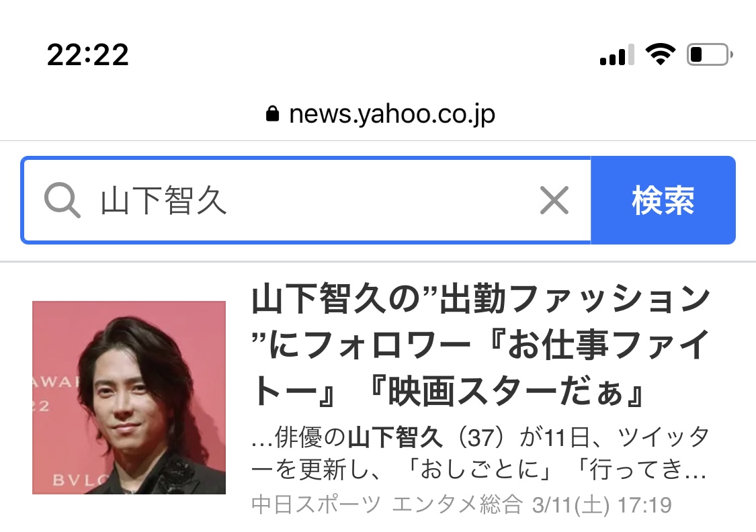Tap the news.yahoo.co.jp address bar

[380, 115]
